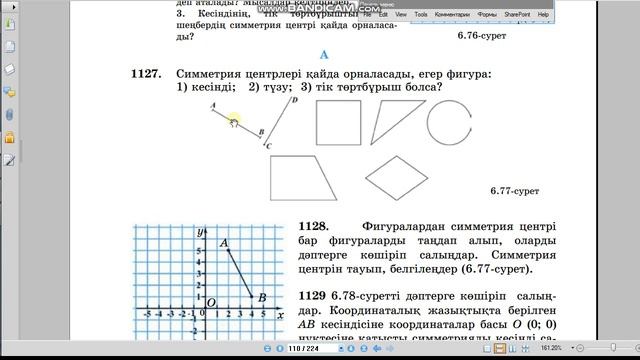This screenshot has width=640, height=360.
Task: Click the 161.20% zoom value box
Action: tap(551, 348)
